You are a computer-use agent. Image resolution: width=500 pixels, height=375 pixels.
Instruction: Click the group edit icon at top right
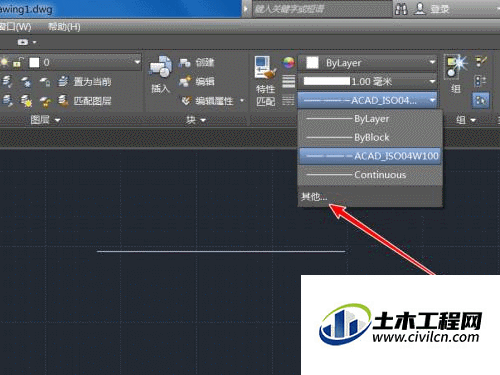(x=481, y=61)
